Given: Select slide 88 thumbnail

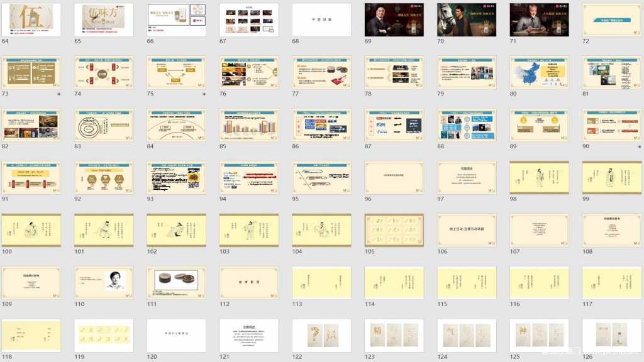Looking at the screenshot, I should point(467,125).
